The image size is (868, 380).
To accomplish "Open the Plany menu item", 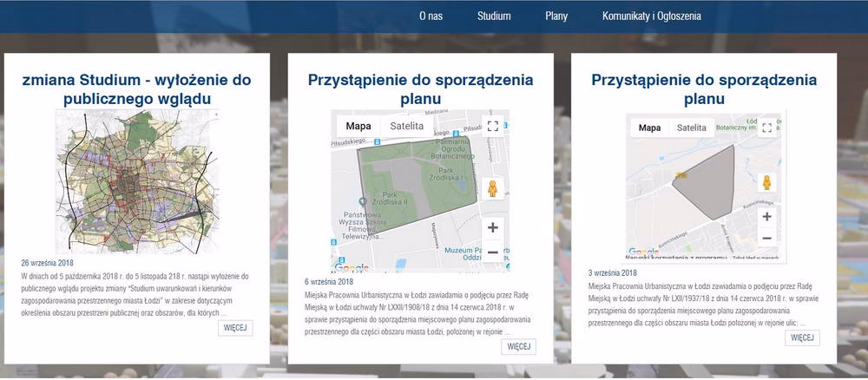I will click(556, 16).
